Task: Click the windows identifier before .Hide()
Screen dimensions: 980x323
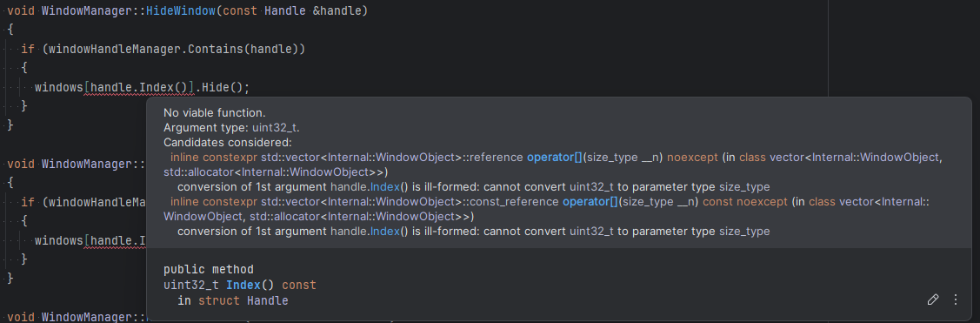Action: pos(59,88)
